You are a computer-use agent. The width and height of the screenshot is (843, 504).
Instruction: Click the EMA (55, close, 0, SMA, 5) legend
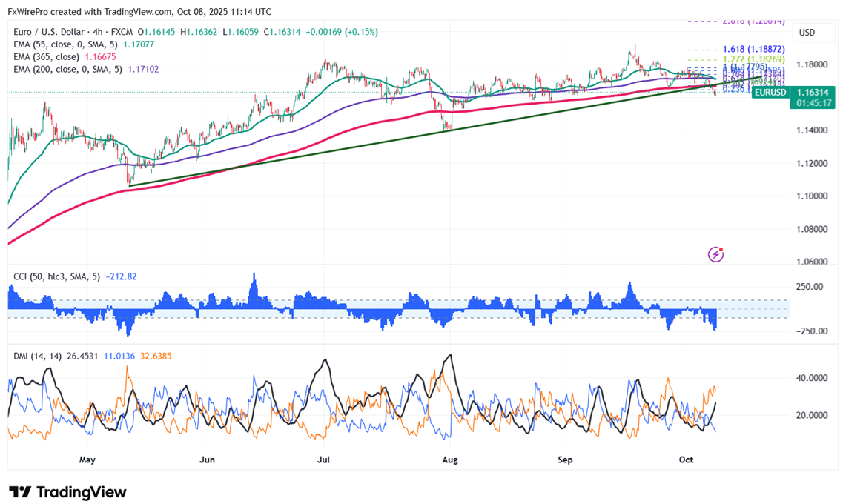(65, 44)
